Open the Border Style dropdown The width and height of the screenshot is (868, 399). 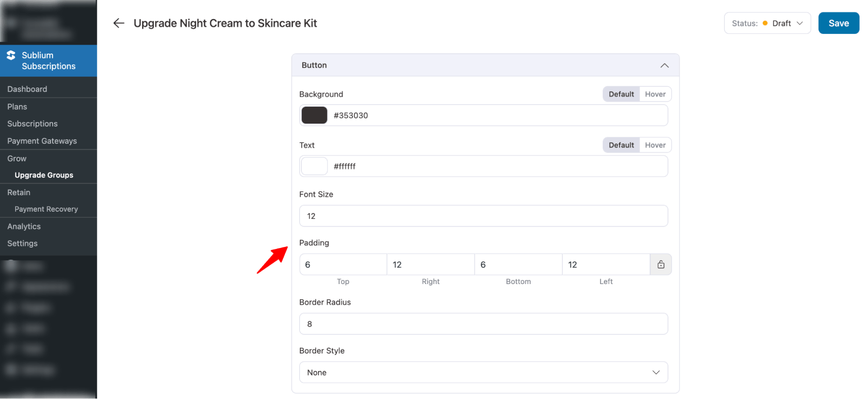click(483, 373)
